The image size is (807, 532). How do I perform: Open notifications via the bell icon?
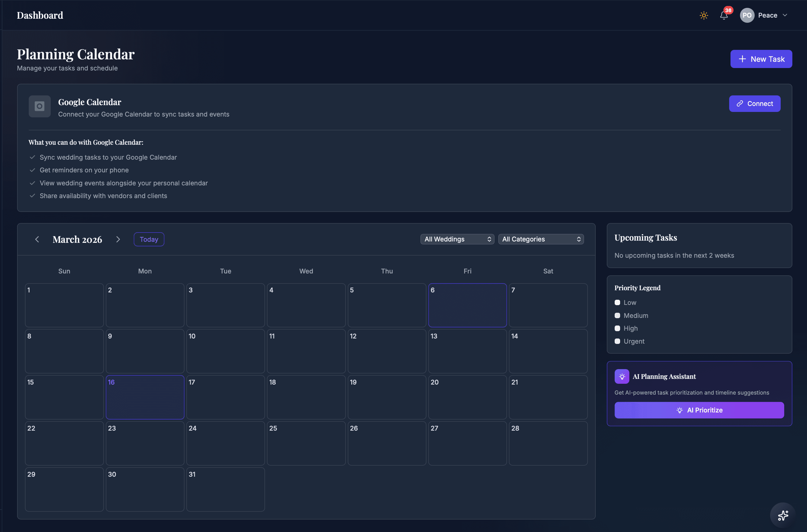[724, 15]
